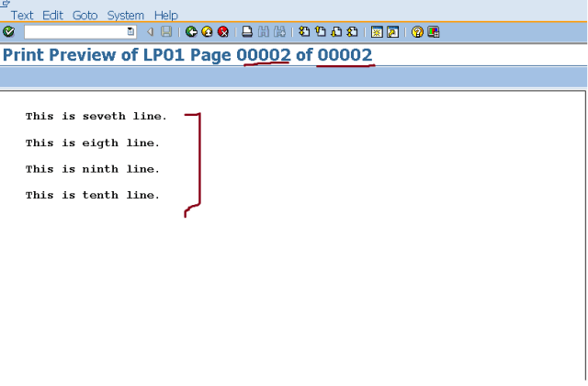Collapse command field with the left arrow
This screenshot has width=588, height=386.
point(150,32)
